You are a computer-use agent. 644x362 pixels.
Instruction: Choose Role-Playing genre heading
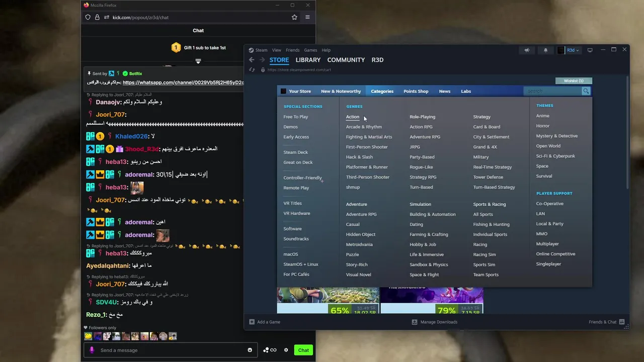[422, 117]
